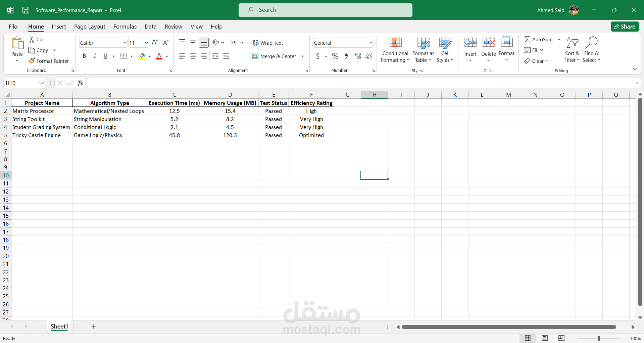Expand the formula bar chevron

tap(637, 83)
